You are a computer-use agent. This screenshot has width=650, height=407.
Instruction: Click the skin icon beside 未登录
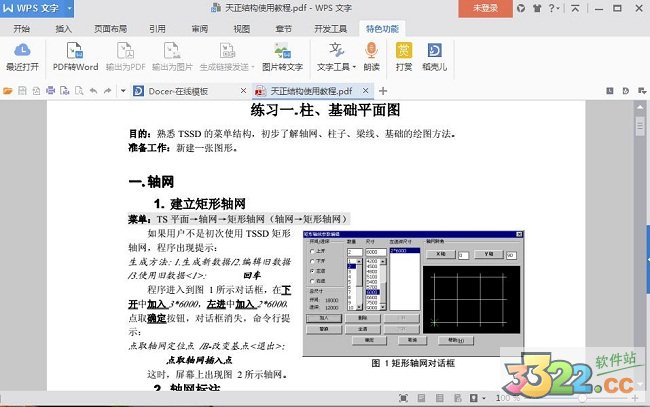pyautogui.click(x=521, y=8)
